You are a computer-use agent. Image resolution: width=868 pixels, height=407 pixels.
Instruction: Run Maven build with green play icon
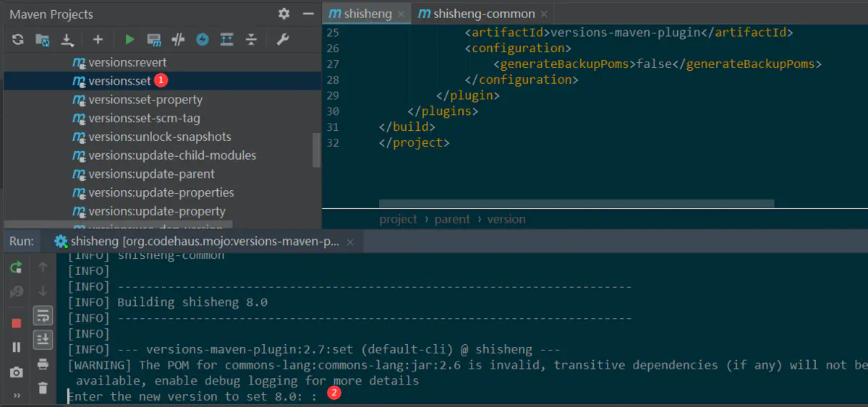(129, 40)
